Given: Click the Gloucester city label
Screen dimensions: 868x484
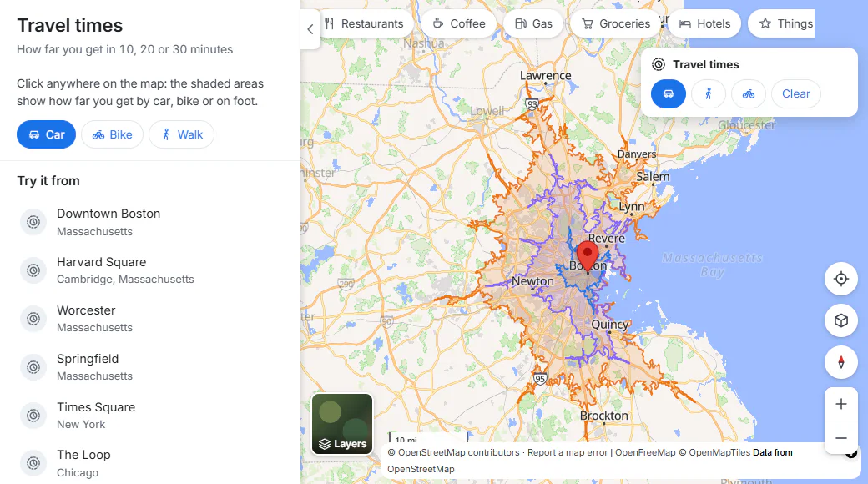Looking at the screenshot, I should (x=747, y=125).
